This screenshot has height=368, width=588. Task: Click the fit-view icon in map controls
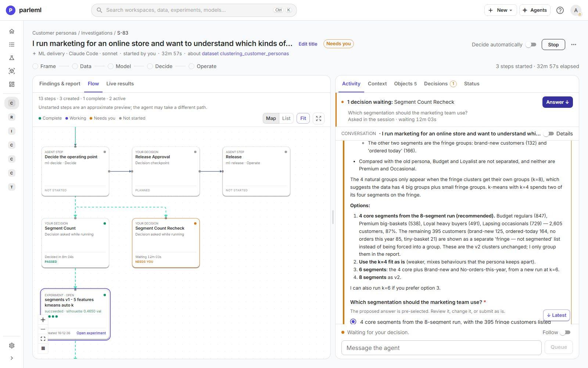click(x=43, y=339)
